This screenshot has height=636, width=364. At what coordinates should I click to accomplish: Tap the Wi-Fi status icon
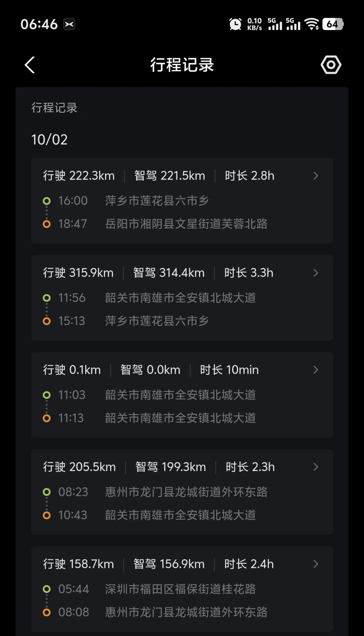(311, 24)
